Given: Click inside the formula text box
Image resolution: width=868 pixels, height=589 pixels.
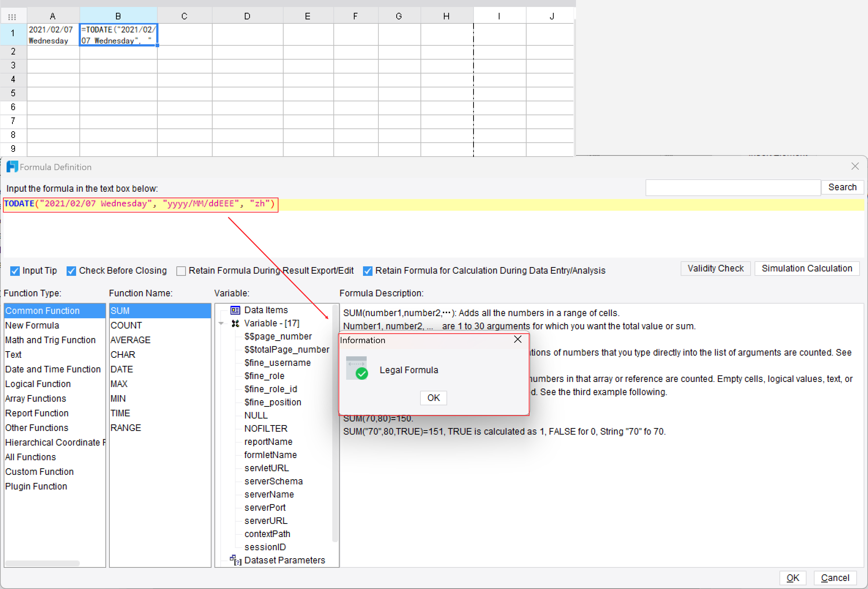Looking at the screenshot, I should pos(433,227).
